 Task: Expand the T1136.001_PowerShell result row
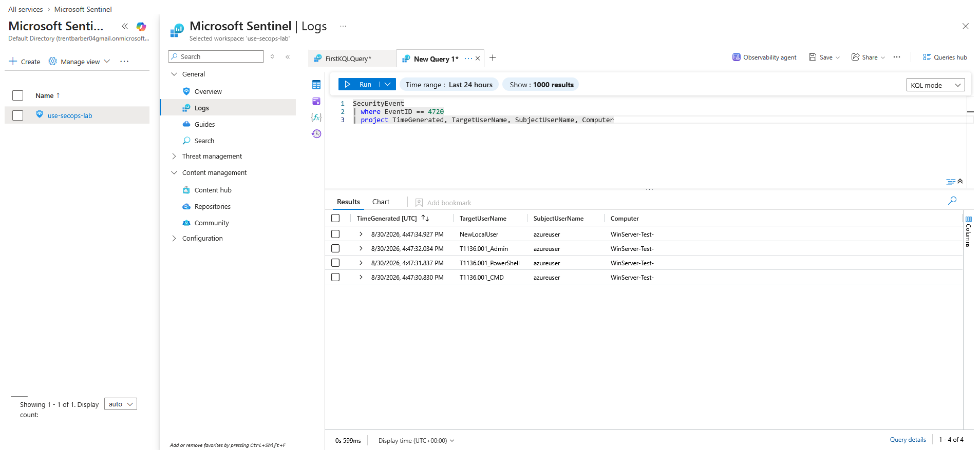point(361,263)
